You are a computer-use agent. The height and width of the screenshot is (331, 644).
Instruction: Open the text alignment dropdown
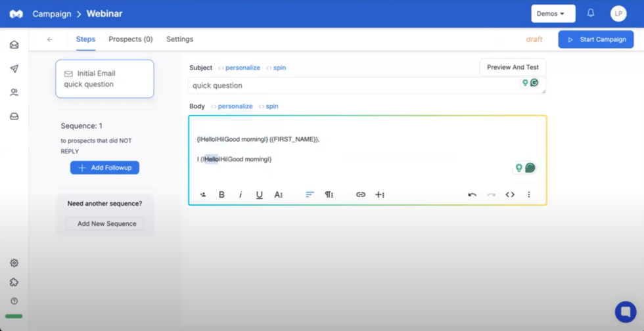(x=310, y=194)
